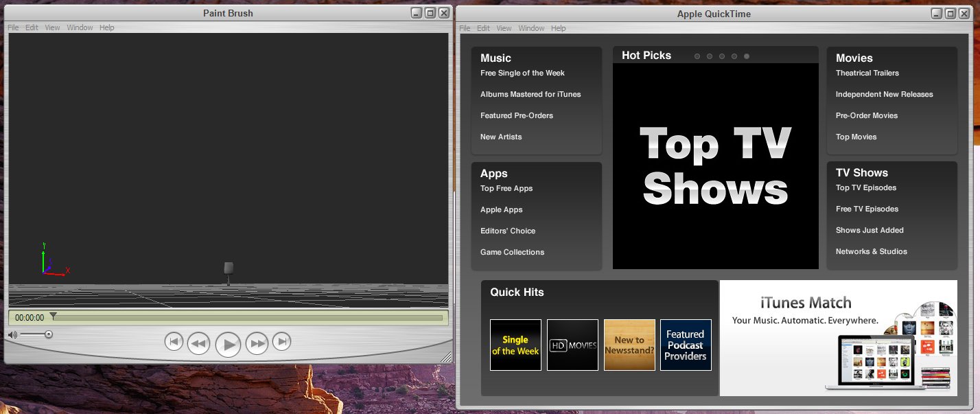Open Networks & Studios link
Viewport: 980px width, 414px height.
(x=872, y=251)
